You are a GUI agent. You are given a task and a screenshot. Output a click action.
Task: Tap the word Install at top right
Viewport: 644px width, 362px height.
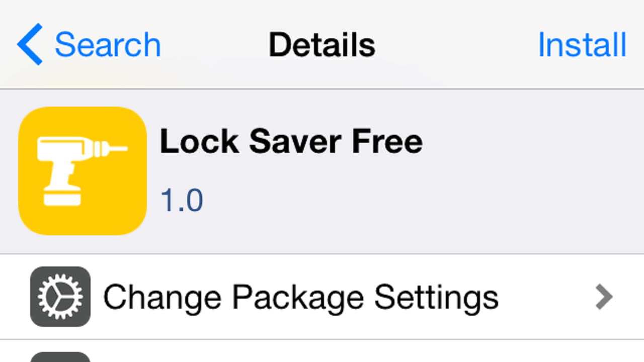[582, 45]
